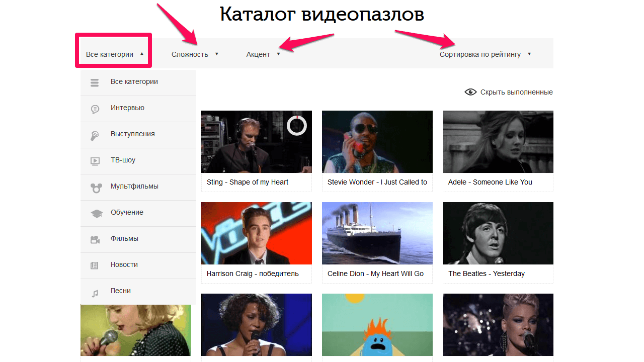Click the blue cartoon character thumbnail
Viewport: 644px width, 362px height.
tap(377, 325)
